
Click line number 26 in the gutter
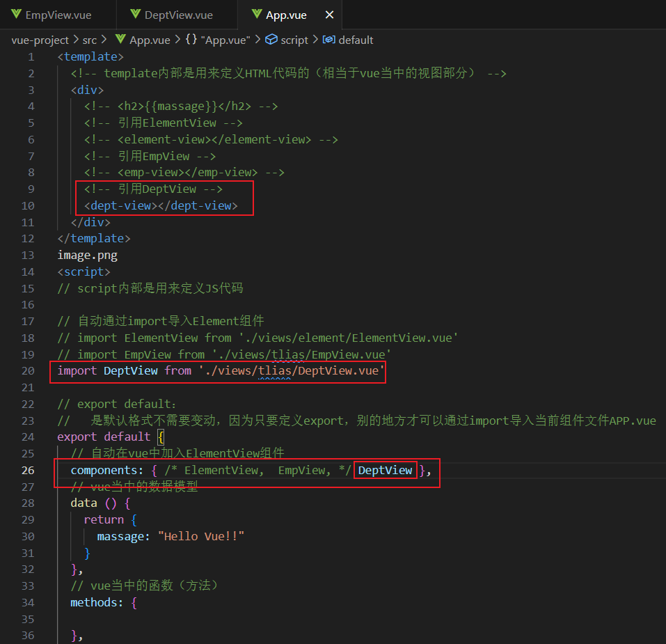(28, 470)
